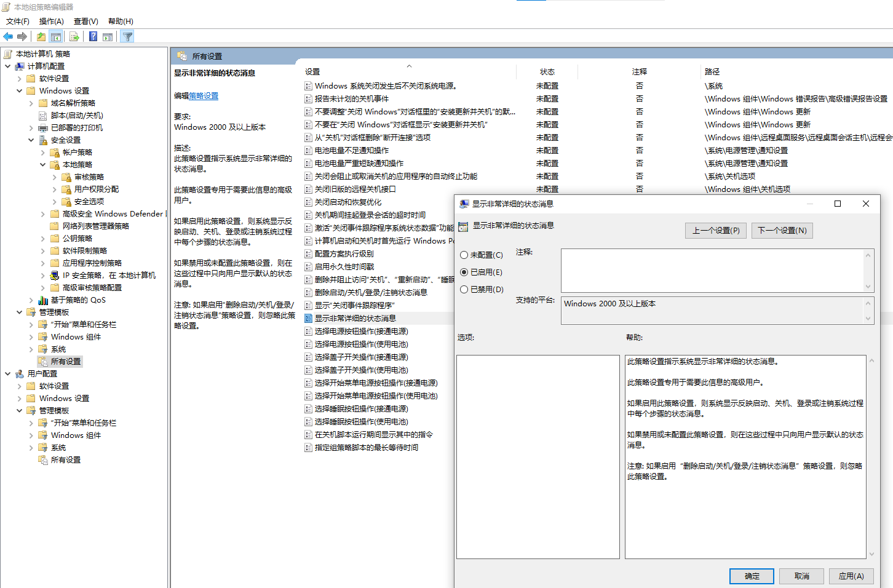This screenshot has height=588, width=893.
Task: Click the help text pane's scroll-down arrow
Action: 871,554
